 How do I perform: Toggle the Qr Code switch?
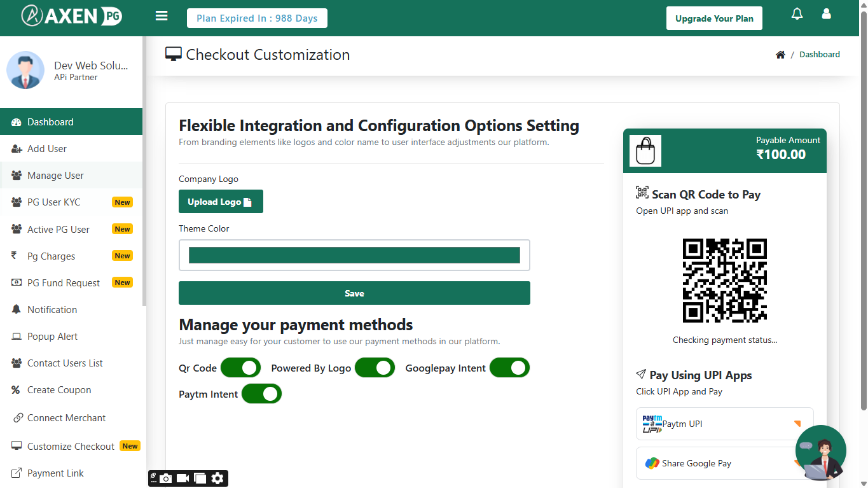click(x=240, y=368)
